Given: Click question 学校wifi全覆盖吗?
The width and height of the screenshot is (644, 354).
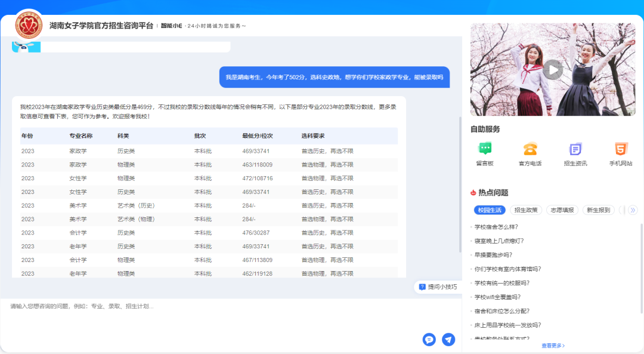Looking at the screenshot, I should (497, 297).
